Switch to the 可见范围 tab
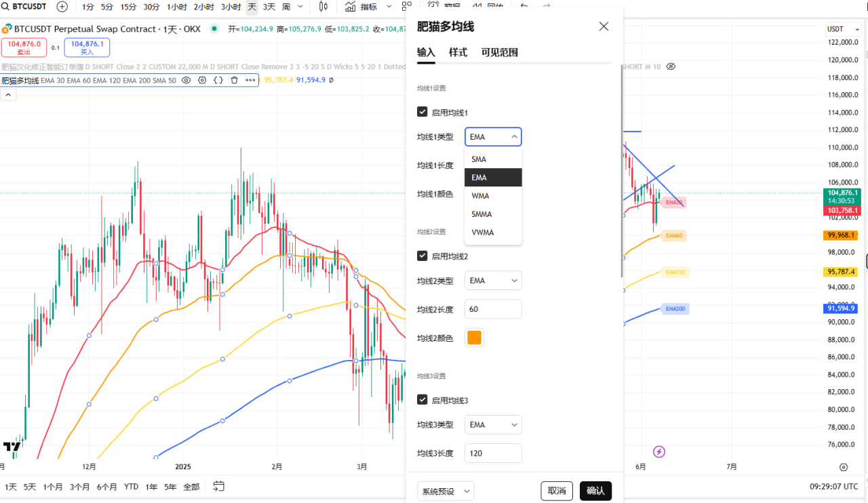 [x=499, y=52]
